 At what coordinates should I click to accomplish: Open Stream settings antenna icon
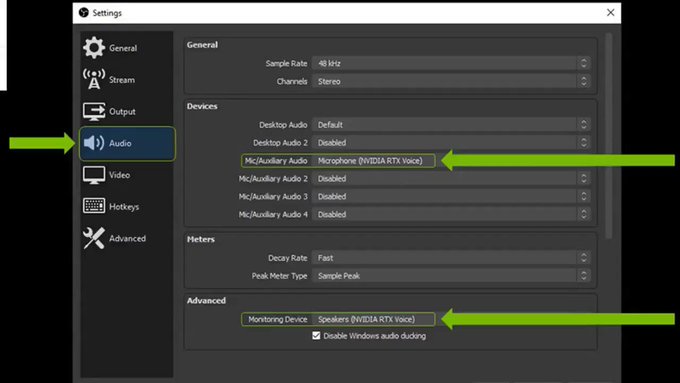click(94, 79)
